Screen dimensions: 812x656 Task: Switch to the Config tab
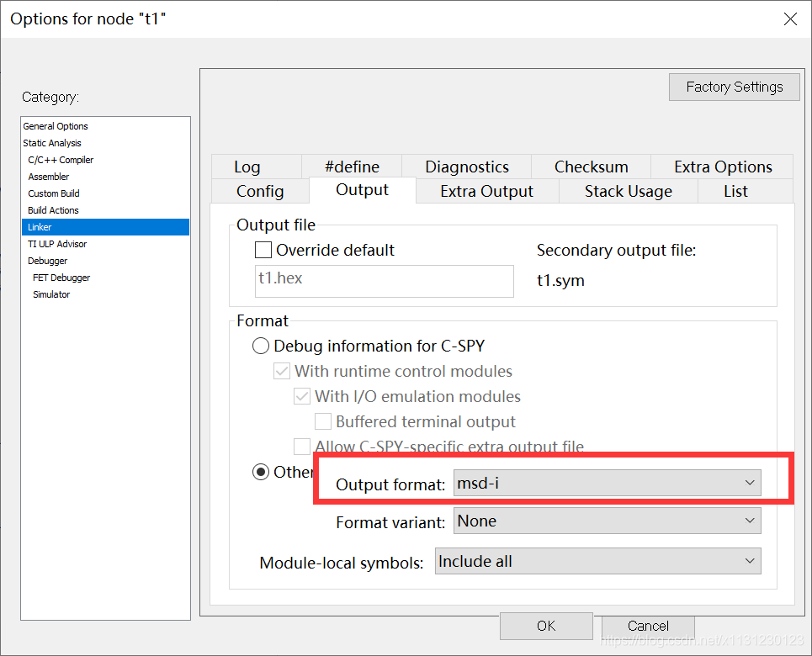click(x=260, y=191)
